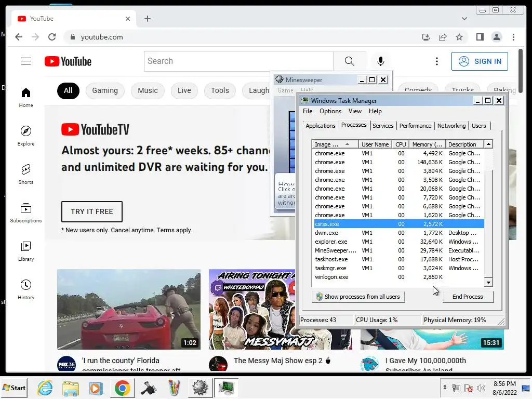Screen dimensions: 532x399
Task: Select explorer.exe process row
Action: pyautogui.click(x=398, y=242)
